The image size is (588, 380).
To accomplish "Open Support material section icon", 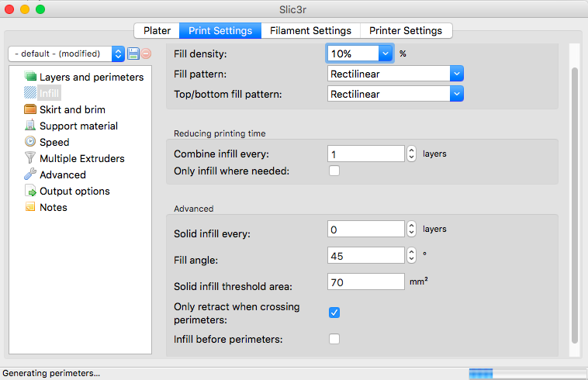I will (30, 126).
